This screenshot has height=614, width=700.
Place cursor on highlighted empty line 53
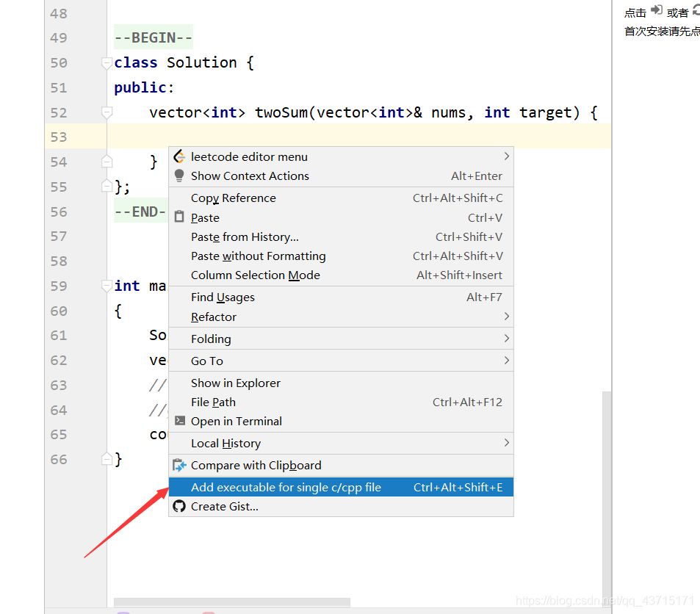pos(359,136)
